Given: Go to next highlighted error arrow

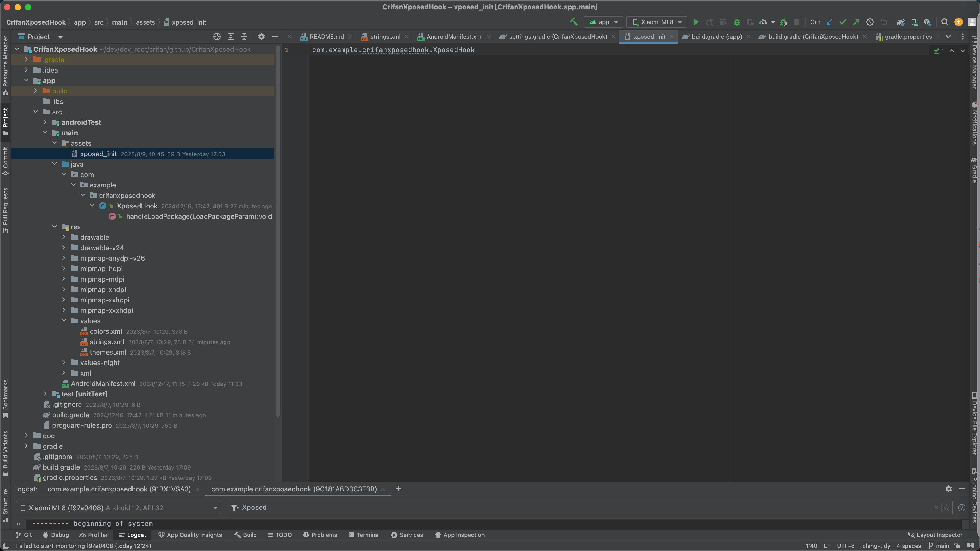Looking at the screenshot, I should click(963, 51).
